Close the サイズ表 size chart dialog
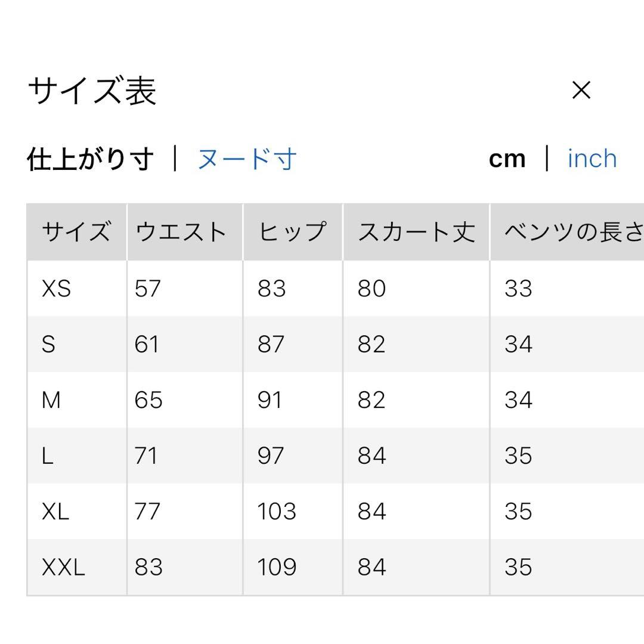 point(581,91)
